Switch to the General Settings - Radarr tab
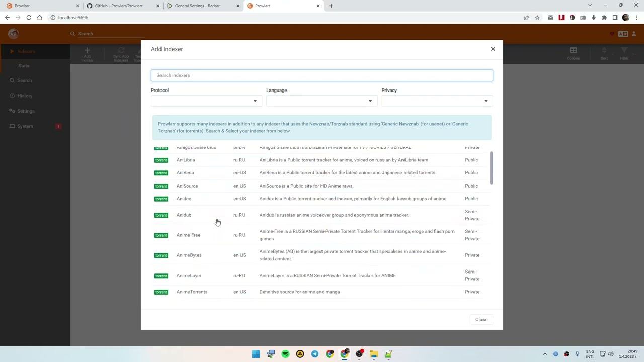The height and width of the screenshot is (362, 644). 201,6
